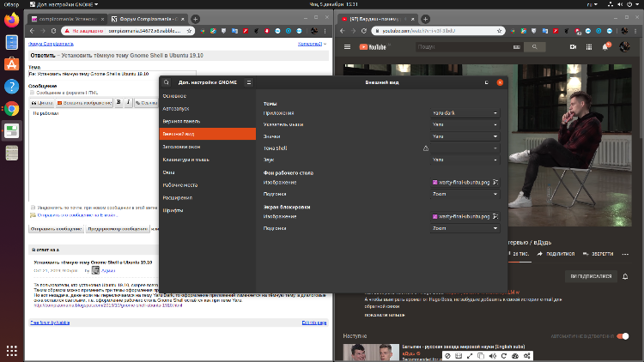Open the GNOME Tweaks hamburger menu
The height and width of the screenshot is (362, 644).
pos(249,82)
